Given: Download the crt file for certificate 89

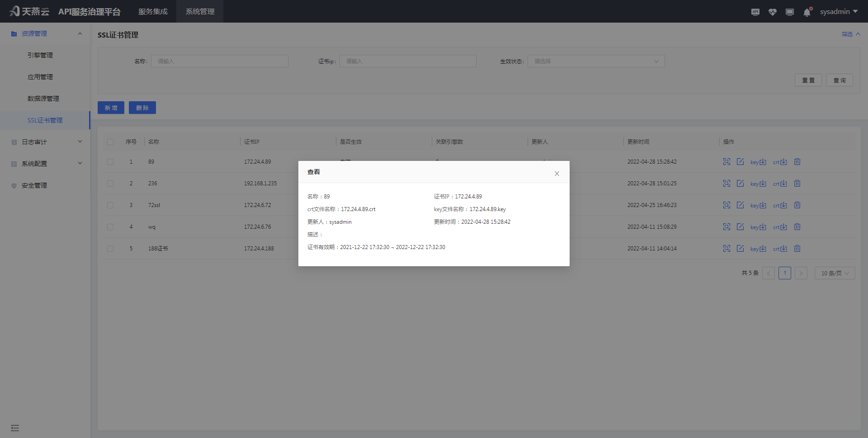Looking at the screenshot, I should click(780, 161).
